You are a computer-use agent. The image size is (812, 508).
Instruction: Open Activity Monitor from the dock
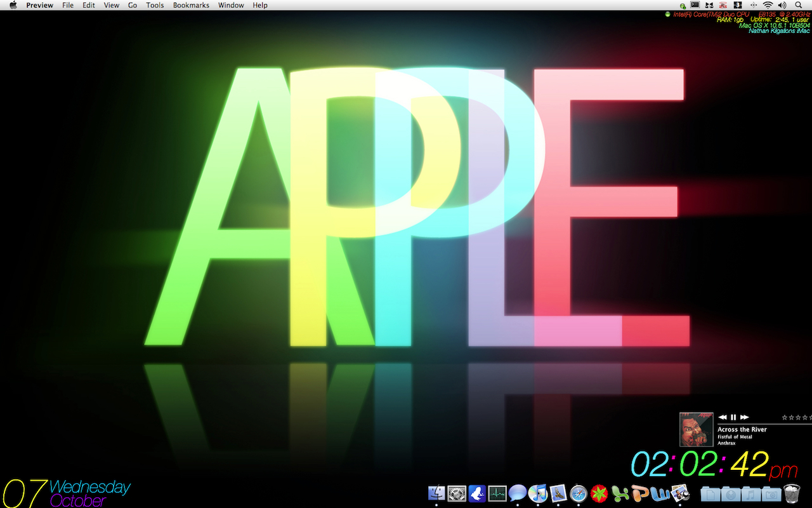[497, 493]
